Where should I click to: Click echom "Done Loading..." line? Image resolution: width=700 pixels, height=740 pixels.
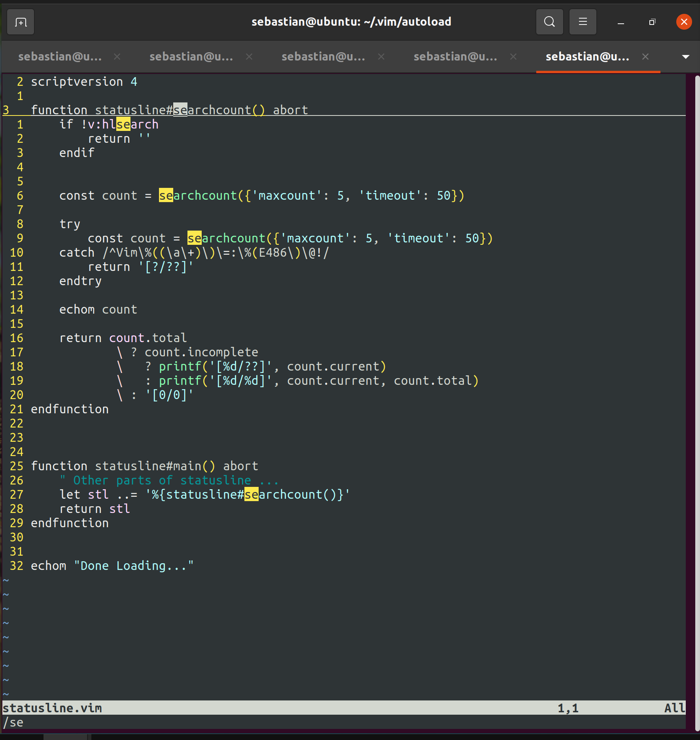point(112,566)
